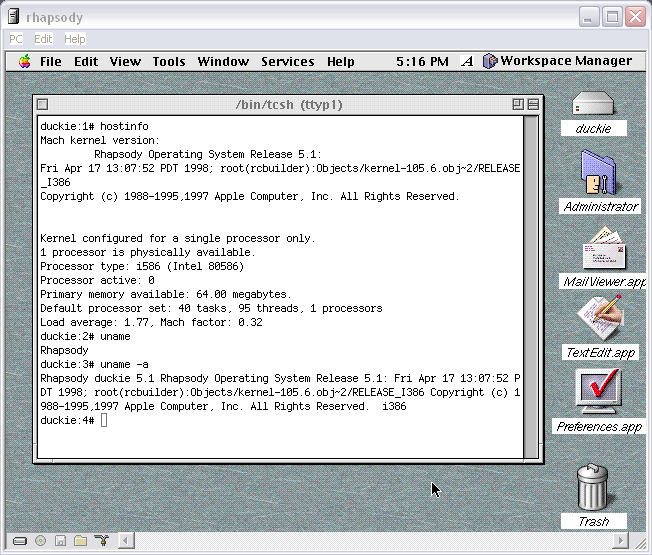The image size is (652, 555).
Task: Open the Administrator home folder icon
Action: (x=600, y=173)
